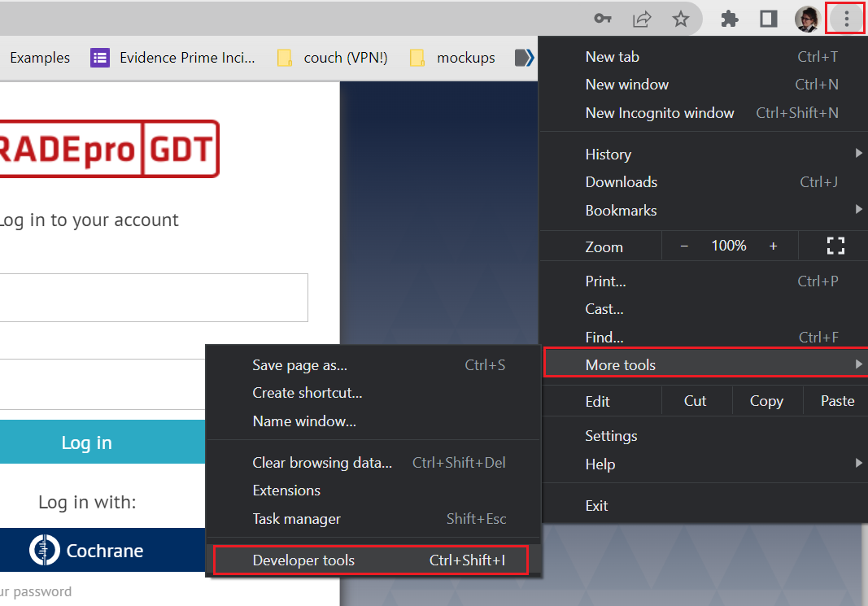Open the Help submenu

[600, 464]
